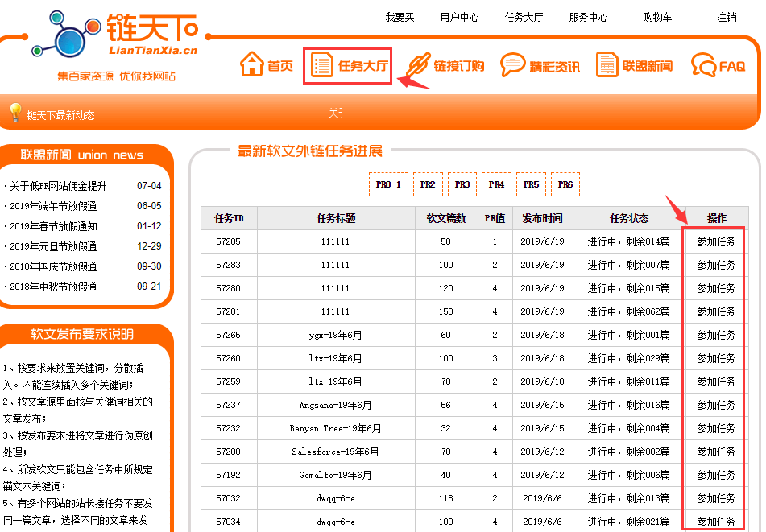Click the 链天下最新动态 ticker label

60,115
